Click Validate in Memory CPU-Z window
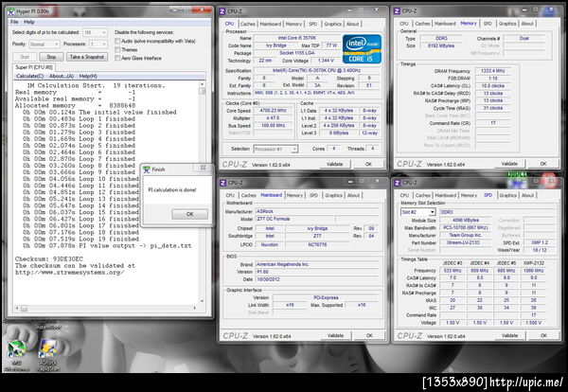This screenshot has width=568, height=392. (509, 164)
